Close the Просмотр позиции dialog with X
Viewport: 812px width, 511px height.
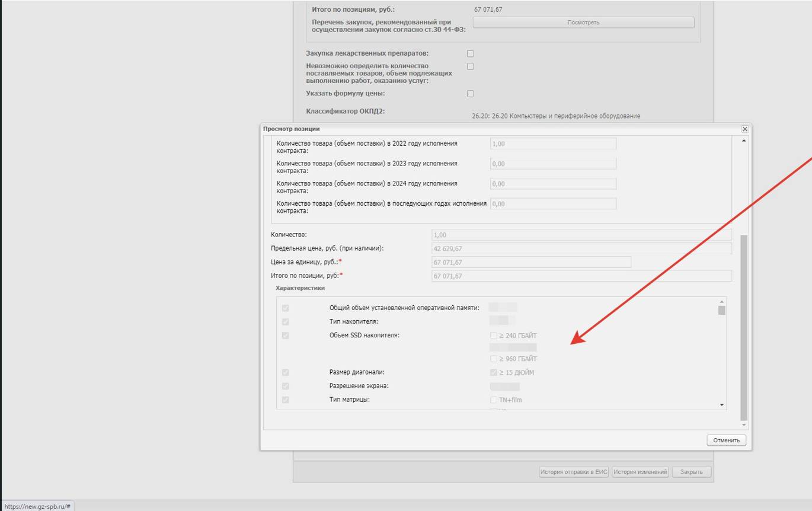coord(745,129)
